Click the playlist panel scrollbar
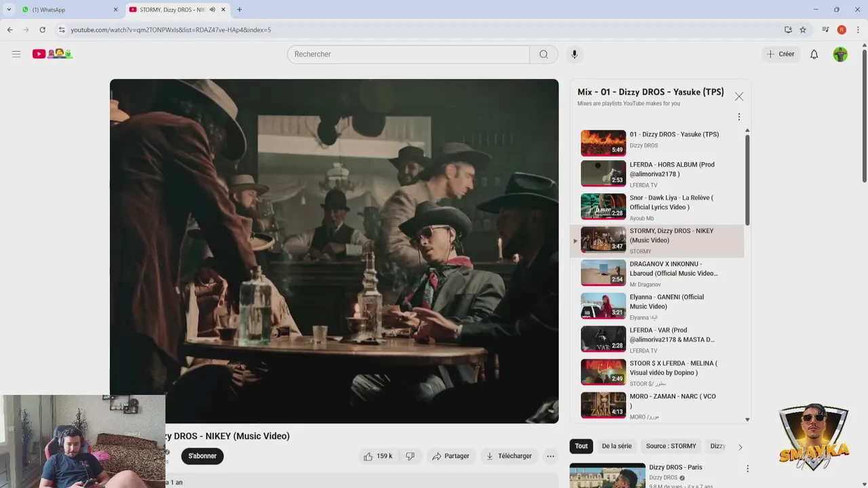 [x=747, y=180]
